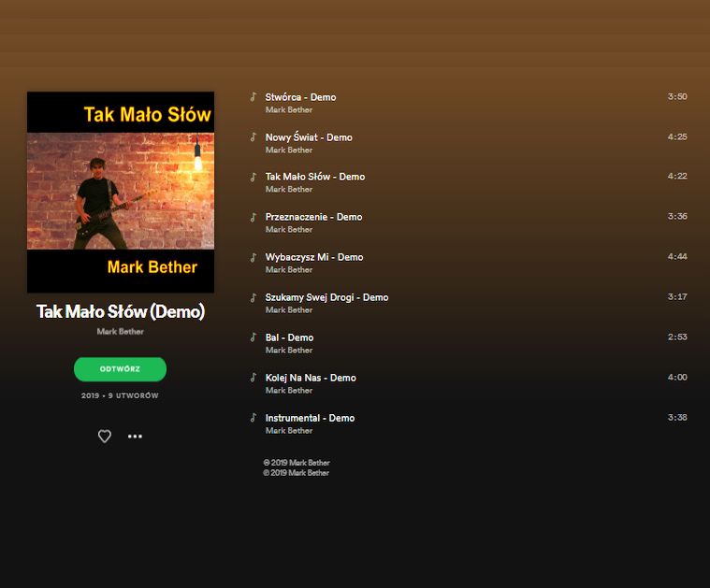
Task: Click note icon beside Szukamy Swej Drogi
Action: 253,297
